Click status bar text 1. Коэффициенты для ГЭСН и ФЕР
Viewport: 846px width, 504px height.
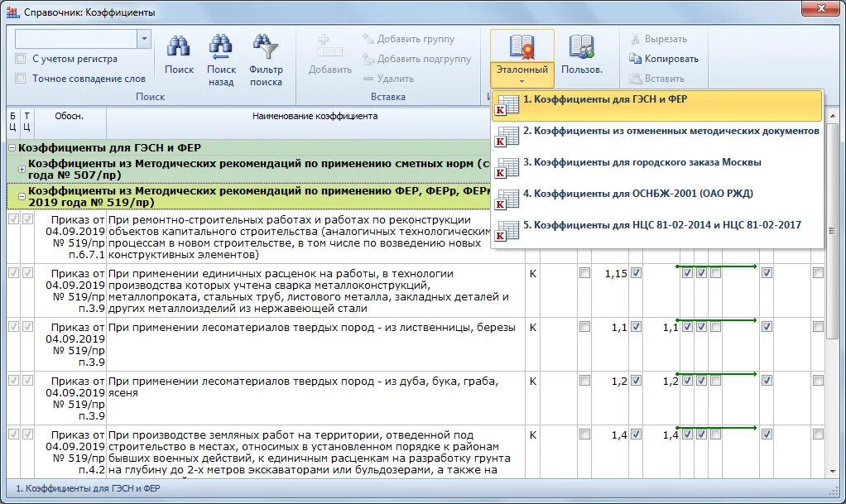88,488
